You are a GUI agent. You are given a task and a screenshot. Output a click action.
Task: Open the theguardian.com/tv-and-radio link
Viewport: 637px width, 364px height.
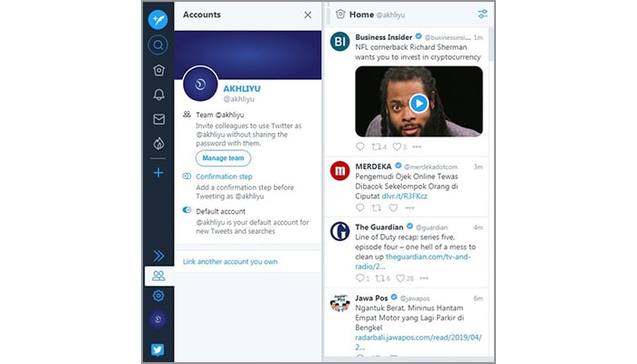pos(413,262)
